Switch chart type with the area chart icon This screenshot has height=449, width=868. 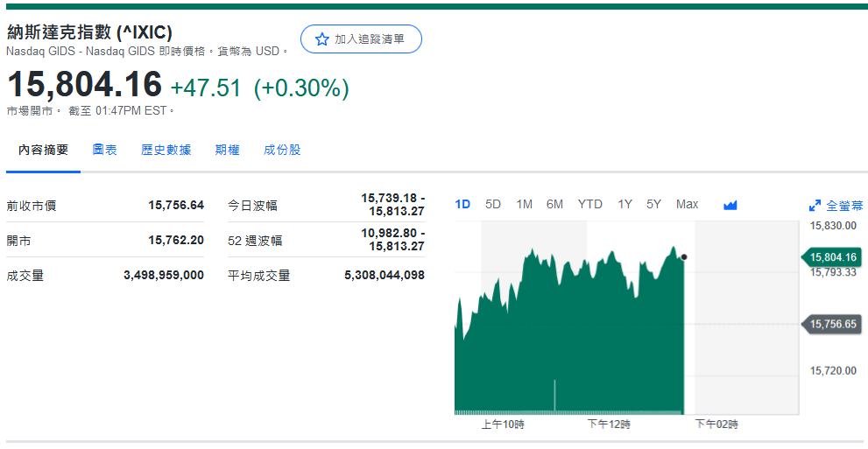coord(730,205)
